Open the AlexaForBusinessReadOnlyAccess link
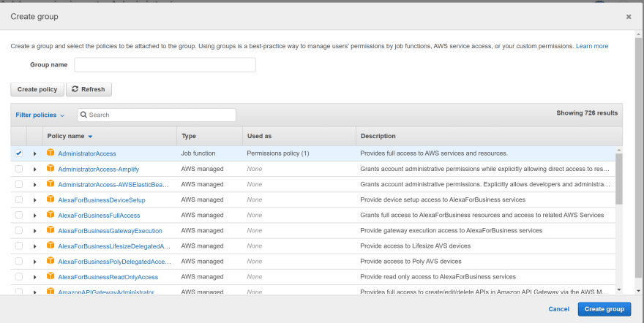 click(x=108, y=278)
